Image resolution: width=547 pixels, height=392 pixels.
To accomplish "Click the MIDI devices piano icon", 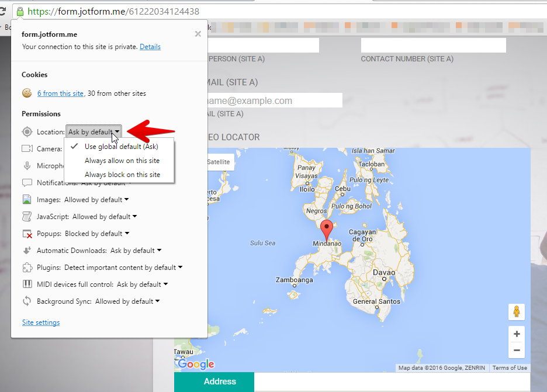I will tap(27, 285).
